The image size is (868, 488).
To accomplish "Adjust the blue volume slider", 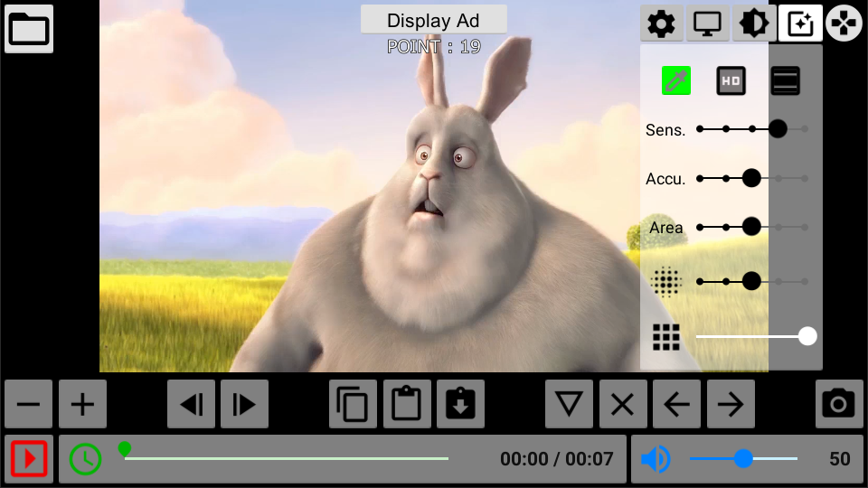I will coord(743,458).
